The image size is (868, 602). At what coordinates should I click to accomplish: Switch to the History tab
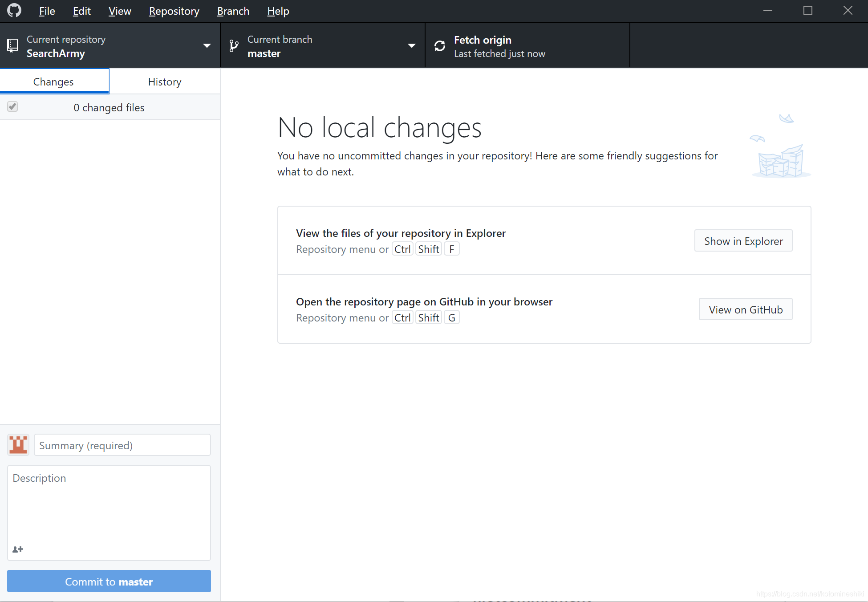pyautogui.click(x=165, y=81)
